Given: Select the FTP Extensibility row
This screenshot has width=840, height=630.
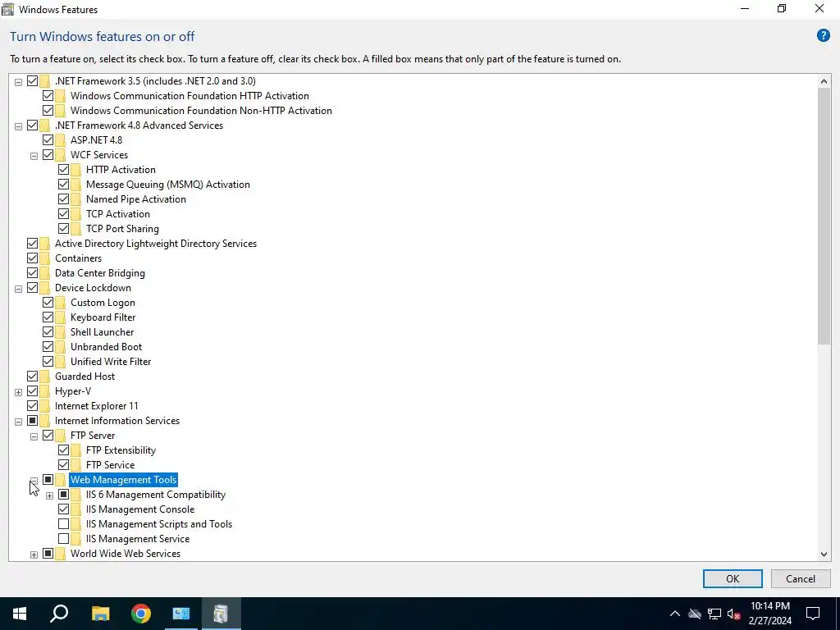Looking at the screenshot, I should coord(121,450).
